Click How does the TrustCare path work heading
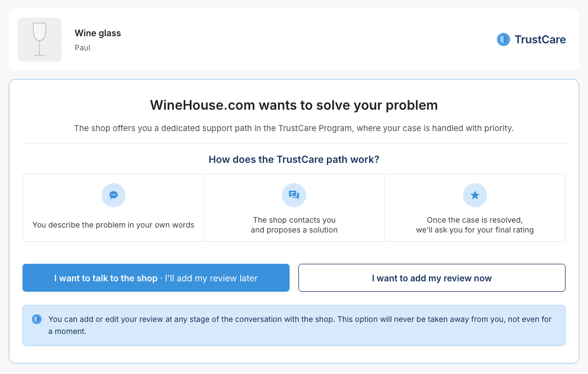The width and height of the screenshot is (588, 374). pyautogui.click(x=294, y=160)
